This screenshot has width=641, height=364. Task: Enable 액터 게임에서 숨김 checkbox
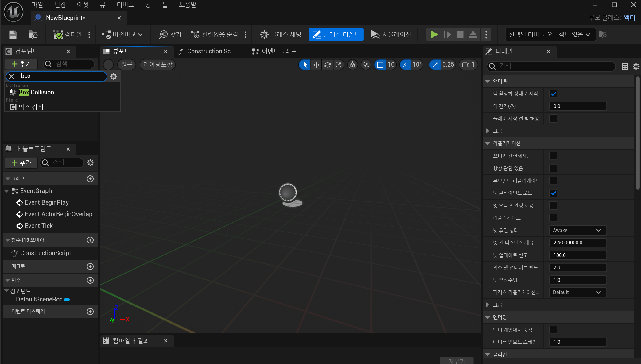click(x=553, y=330)
